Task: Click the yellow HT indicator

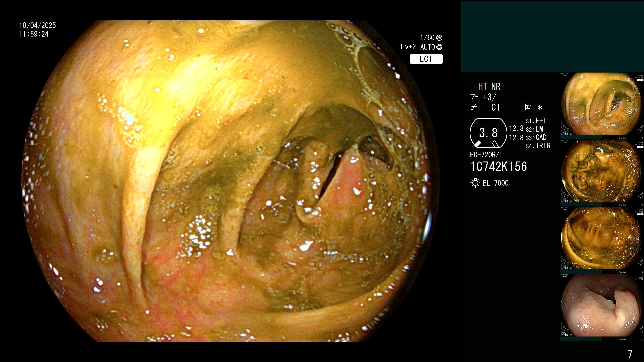Action: click(x=483, y=86)
